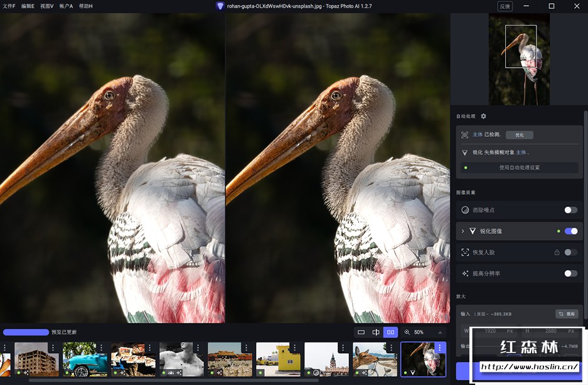Viewport: 588px width, 385px height.
Task: Toggle 消除噪点 noise removal switch
Action: click(x=570, y=210)
